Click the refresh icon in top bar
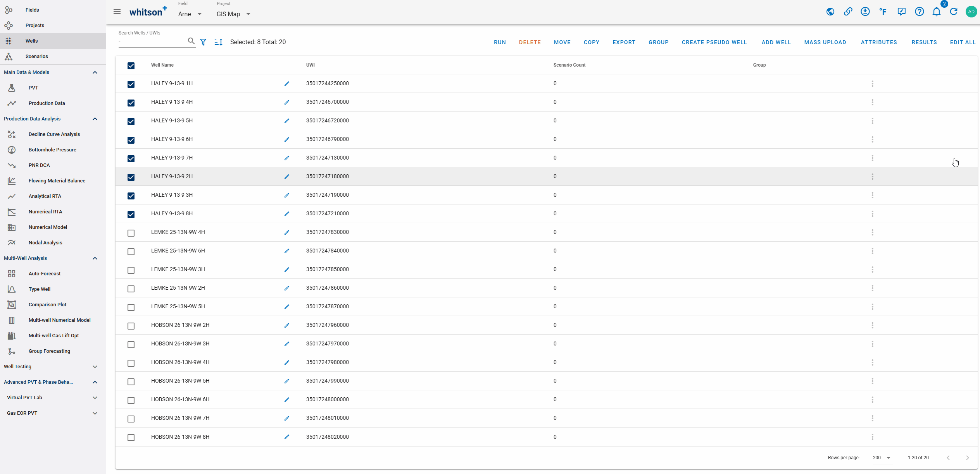980x474 pixels. pos(954,12)
